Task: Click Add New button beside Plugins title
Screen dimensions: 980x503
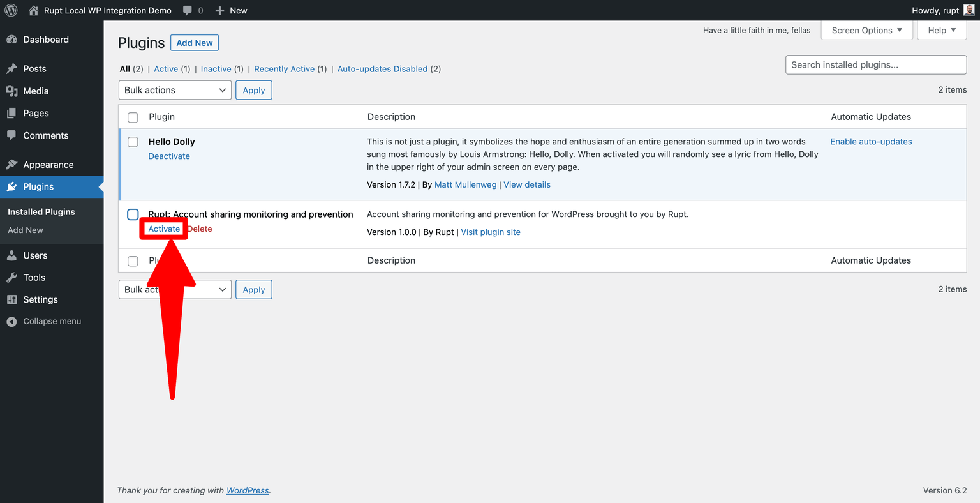Action: [x=195, y=43]
